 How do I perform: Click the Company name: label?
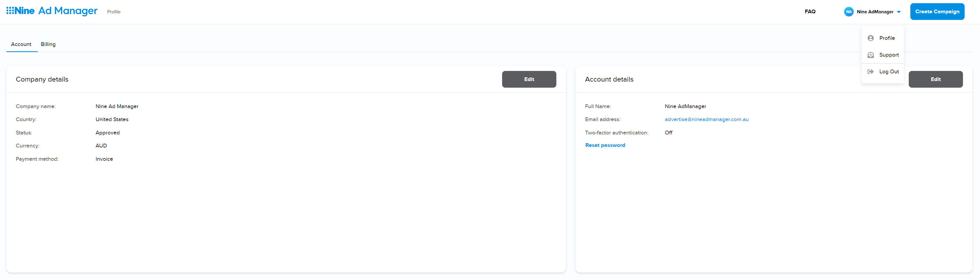(35, 106)
